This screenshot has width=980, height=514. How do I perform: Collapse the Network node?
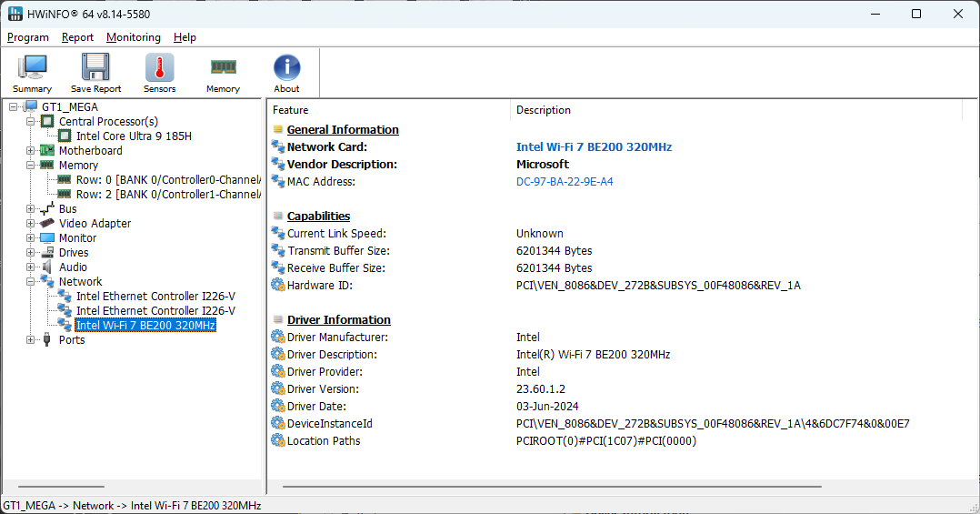click(30, 281)
